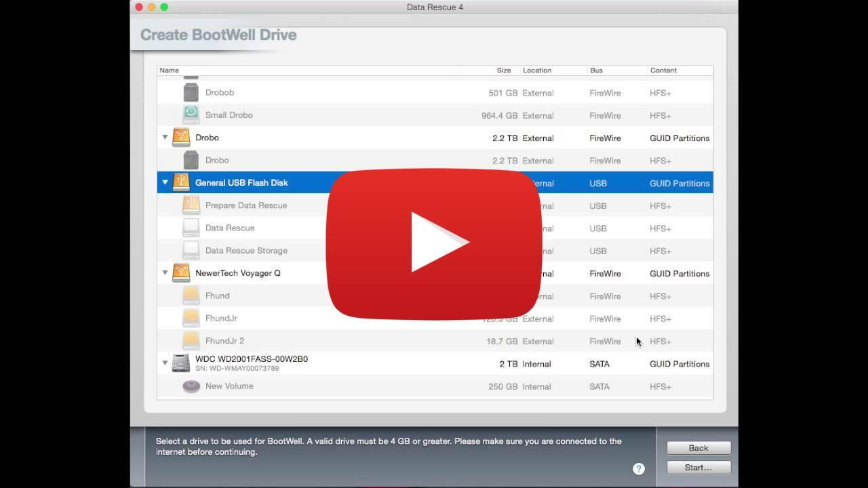This screenshot has height=488, width=868.
Task: Open help via the question mark icon
Action: point(638,468)
